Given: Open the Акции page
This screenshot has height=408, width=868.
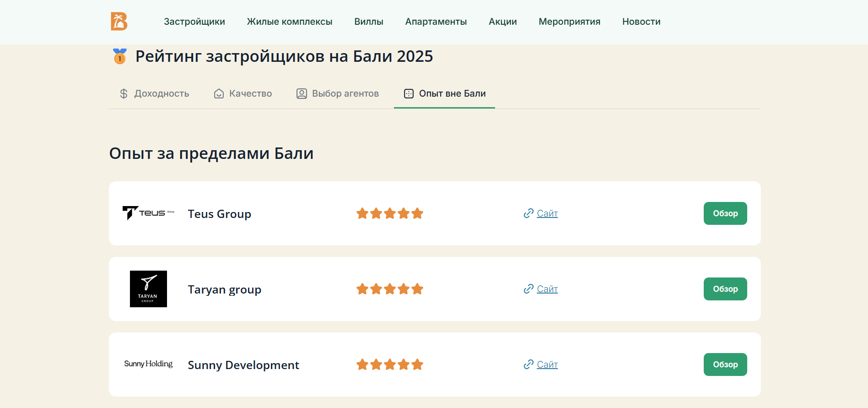Looking at the screenshot, I should coord(503,22).
